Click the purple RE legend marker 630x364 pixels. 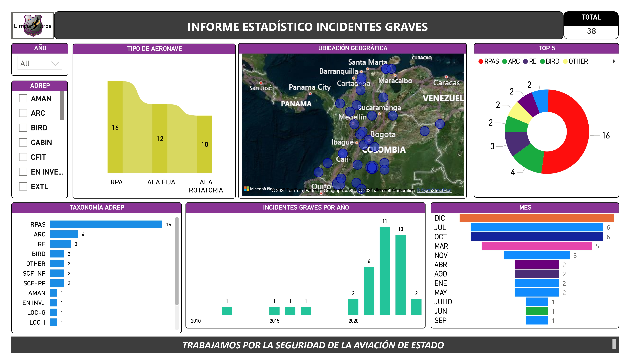[526, 61]
